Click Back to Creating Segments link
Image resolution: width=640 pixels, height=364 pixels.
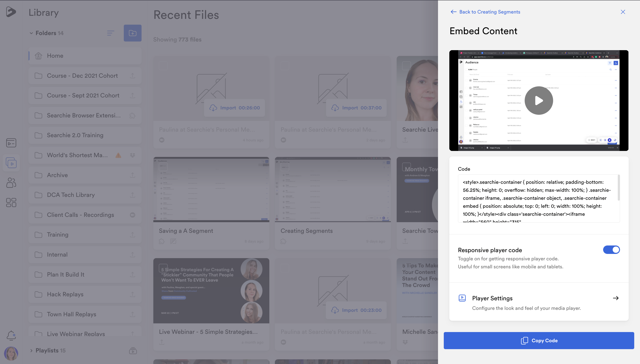485,12
